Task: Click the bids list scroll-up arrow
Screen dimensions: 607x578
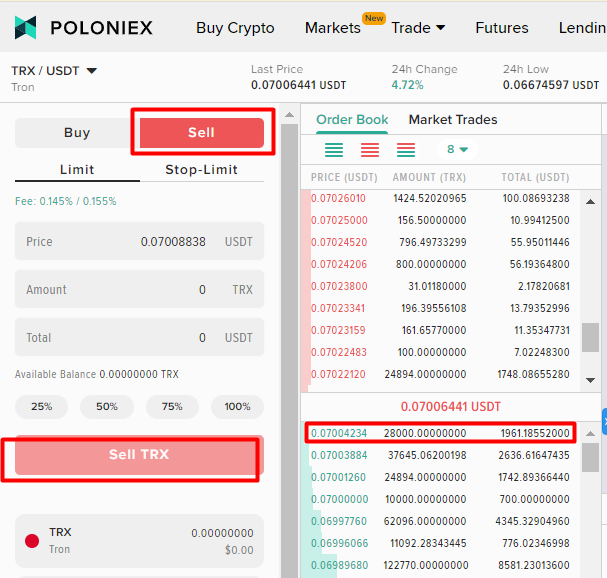Action: tap(590, 434)
